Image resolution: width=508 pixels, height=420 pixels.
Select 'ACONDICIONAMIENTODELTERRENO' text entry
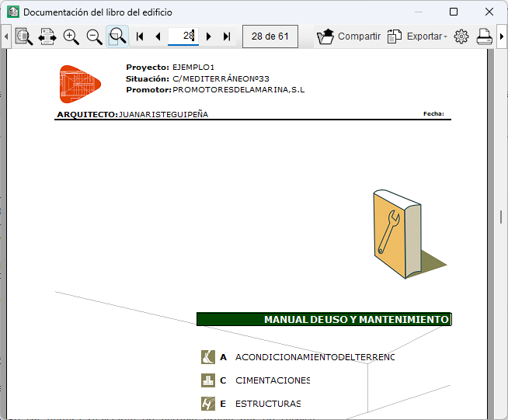click(x=315, y=357)
